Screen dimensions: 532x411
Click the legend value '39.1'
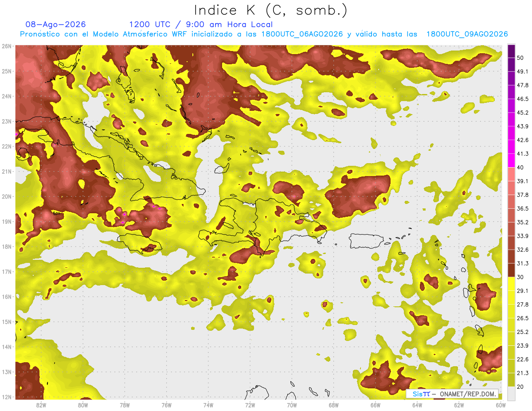[523, 181]
